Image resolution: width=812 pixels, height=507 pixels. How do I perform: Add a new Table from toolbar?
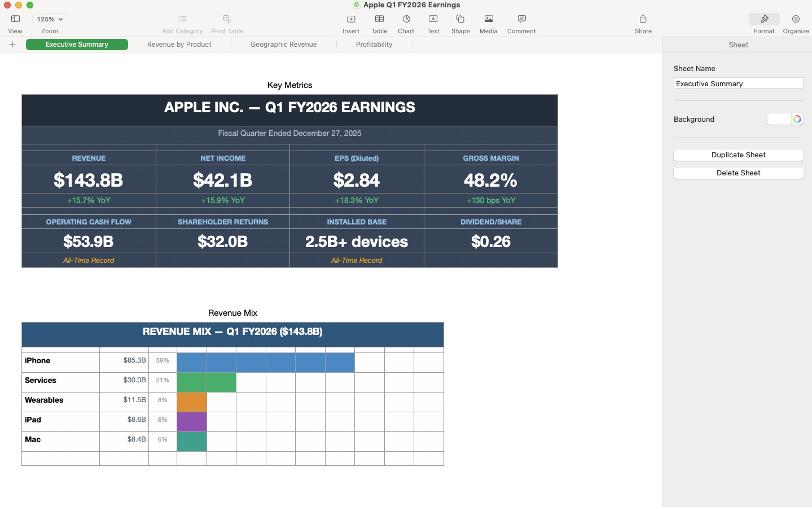(x=379, y=19)
